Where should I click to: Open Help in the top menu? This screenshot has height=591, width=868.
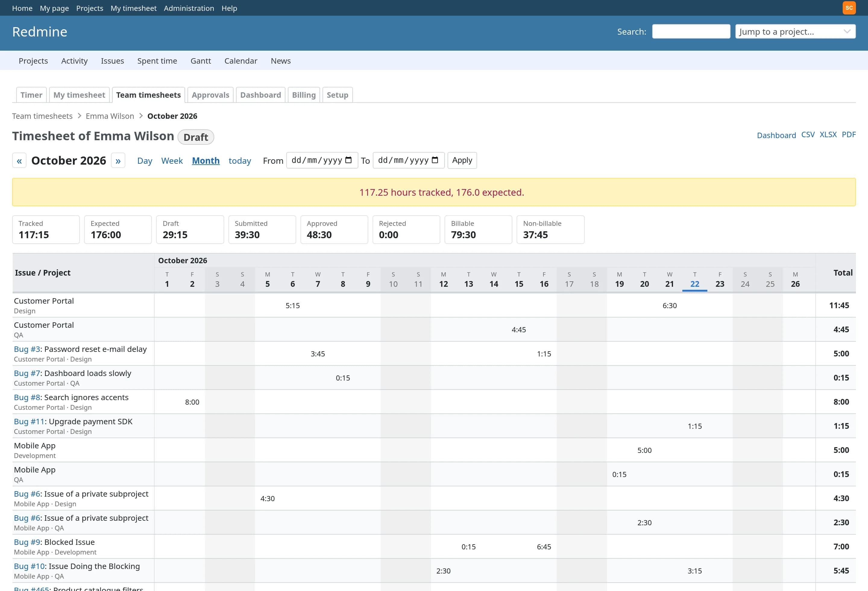tap(229, 8)
